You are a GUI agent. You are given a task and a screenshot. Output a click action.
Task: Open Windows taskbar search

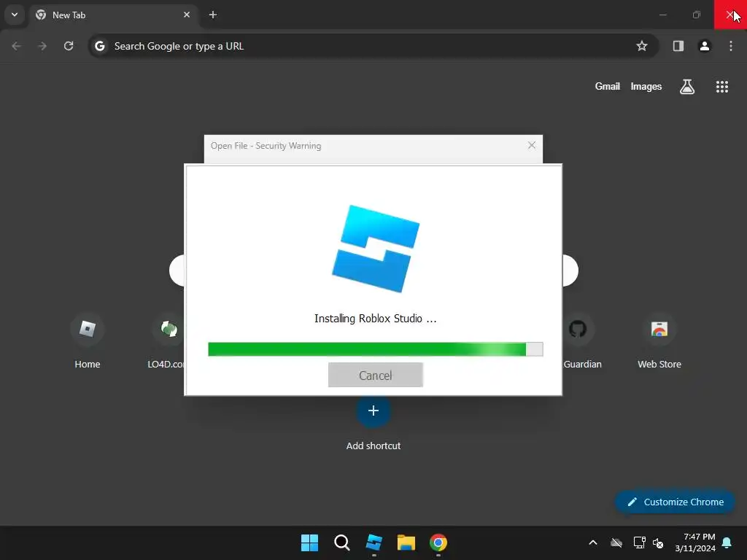click(x=341, y=542)
